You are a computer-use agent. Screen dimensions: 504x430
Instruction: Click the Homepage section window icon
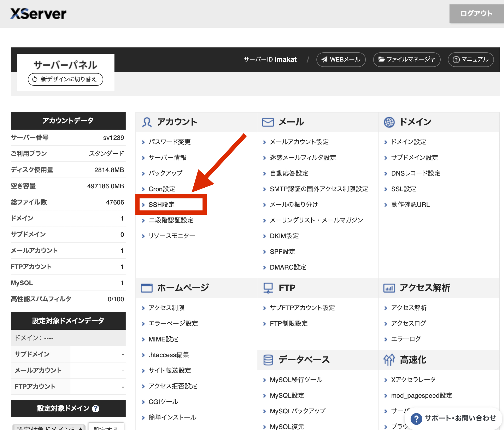click(x=147, y=288)
